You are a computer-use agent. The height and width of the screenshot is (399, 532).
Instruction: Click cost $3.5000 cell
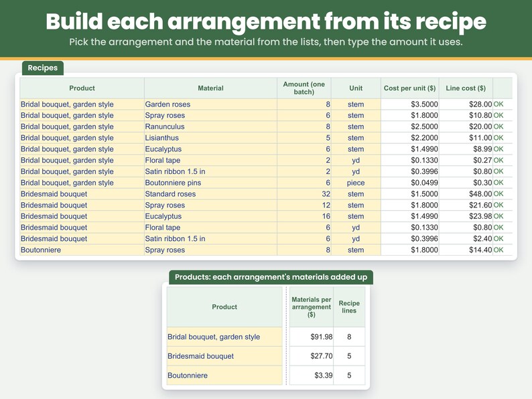pos(410,104)
